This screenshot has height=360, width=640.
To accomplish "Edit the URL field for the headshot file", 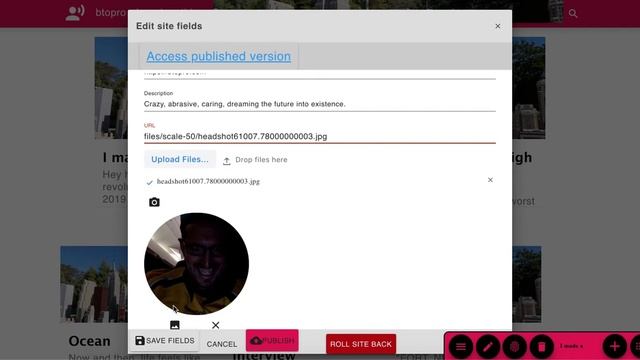I will (320, 136).
